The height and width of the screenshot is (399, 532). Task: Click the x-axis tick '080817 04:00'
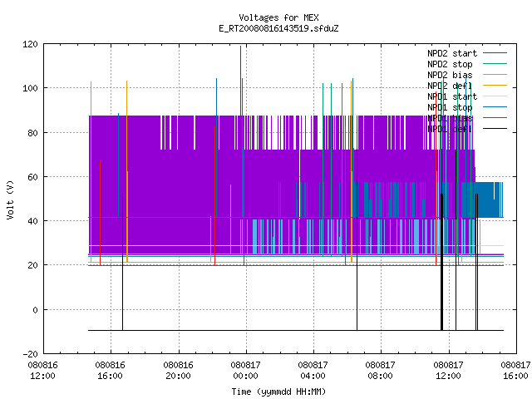[x=313, y=371]
